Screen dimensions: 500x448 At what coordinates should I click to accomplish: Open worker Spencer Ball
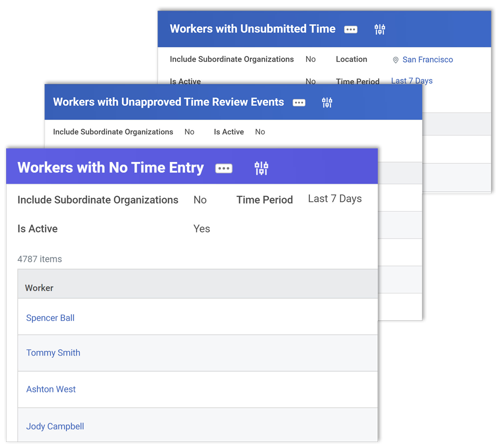click(50, 318)
